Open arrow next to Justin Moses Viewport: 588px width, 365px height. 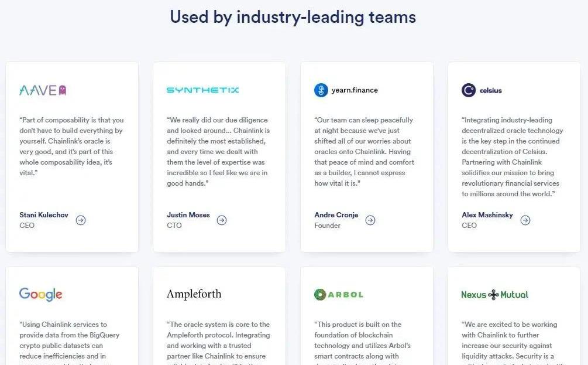[x=222, y=220]
